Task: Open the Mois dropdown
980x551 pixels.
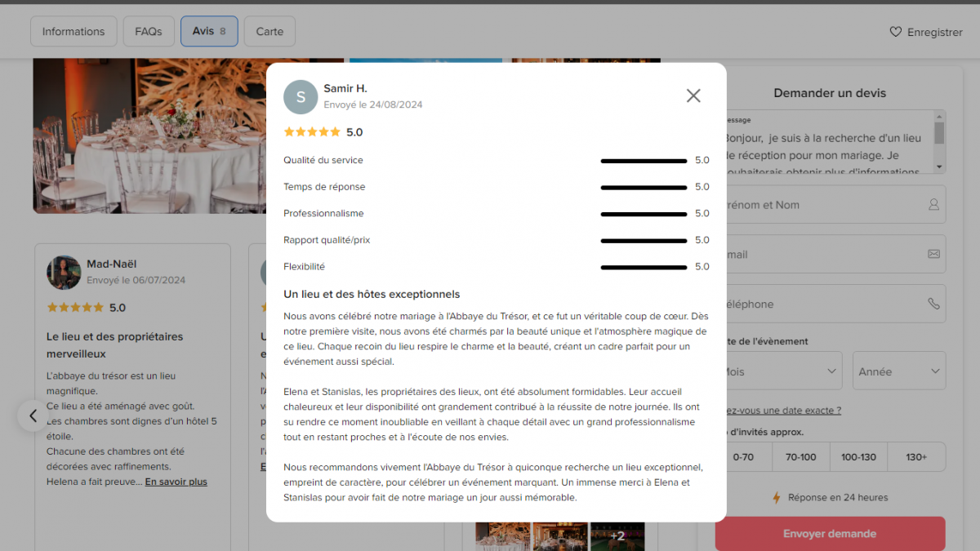Action: 779,371
